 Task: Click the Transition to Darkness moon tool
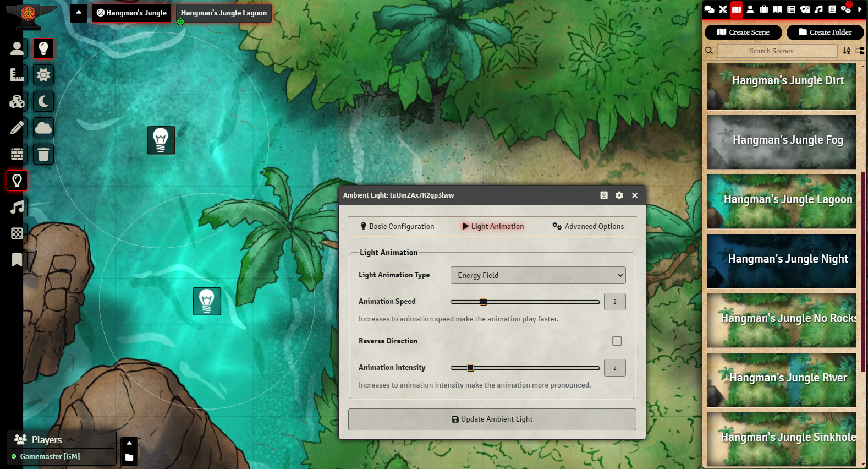click(43, 101)
